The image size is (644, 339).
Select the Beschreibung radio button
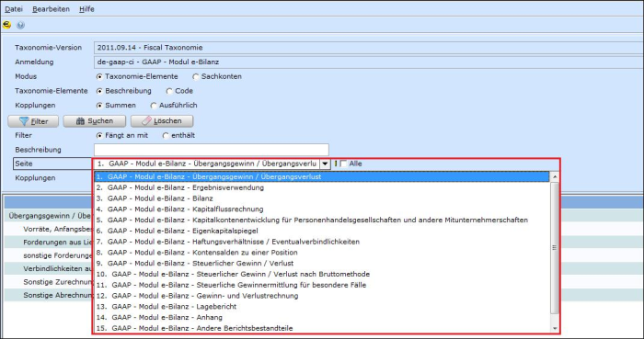(x=99, y=91)
